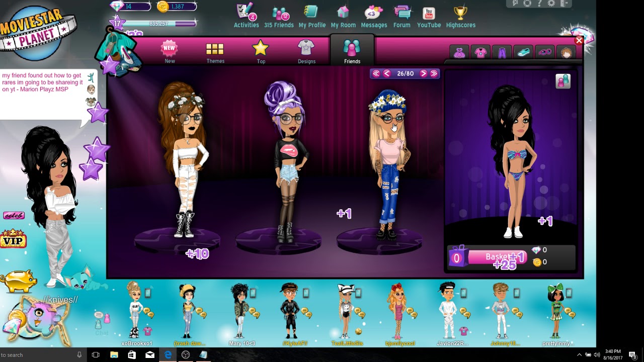Switch to the Designs tab
This screenshot has width=644, height=362.
306,52
